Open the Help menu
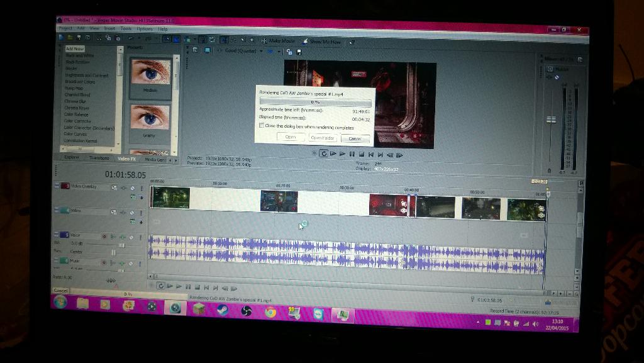This screenshot has width=644, height=363. [163, 29]
